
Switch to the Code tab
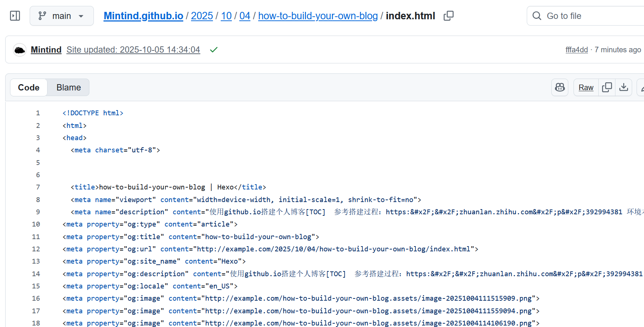click(x=29, y=87)
